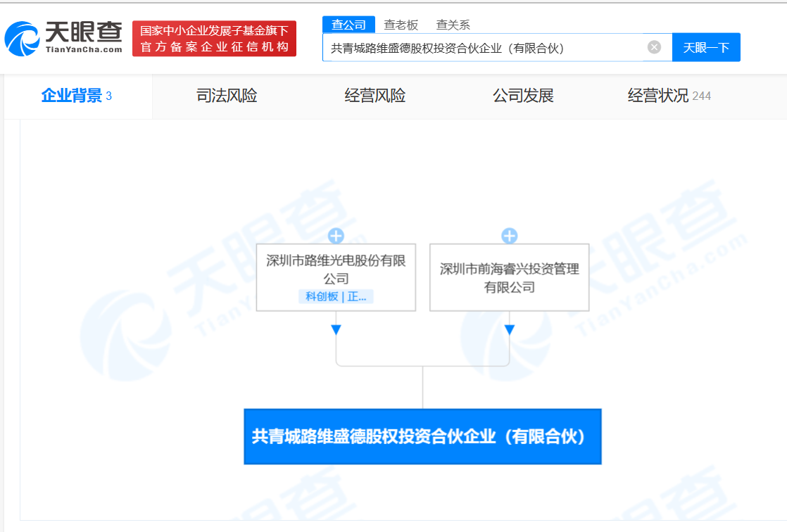787x532 pixels.
Task: Switch to the 查公司 search tab
Action: [349, 25]
